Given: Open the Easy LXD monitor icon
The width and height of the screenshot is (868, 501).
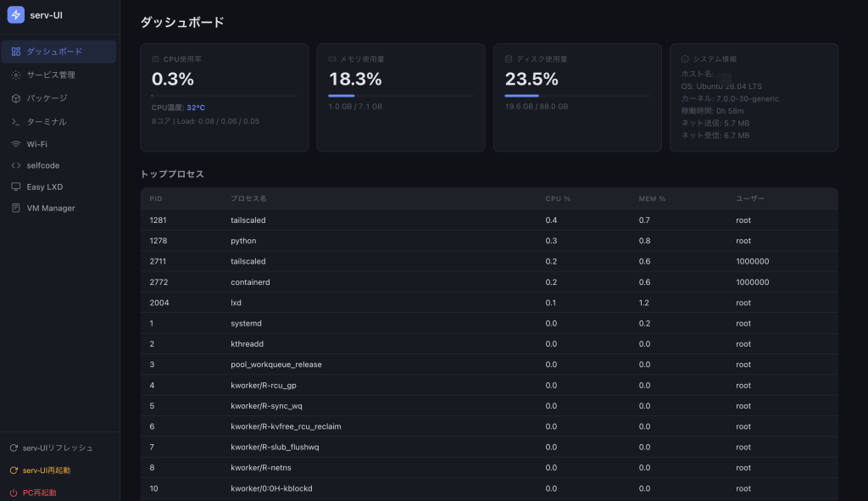Looking at the screenshot, I should 16,186.
